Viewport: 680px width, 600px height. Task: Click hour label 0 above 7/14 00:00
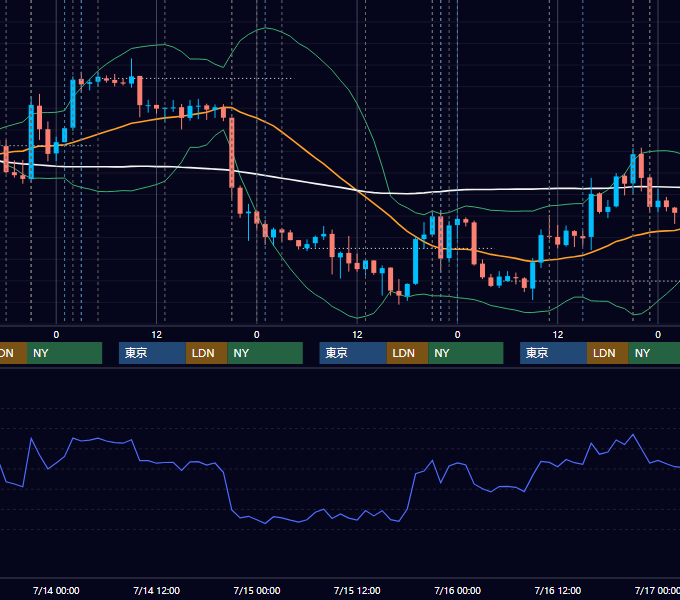tap(56, 335)
